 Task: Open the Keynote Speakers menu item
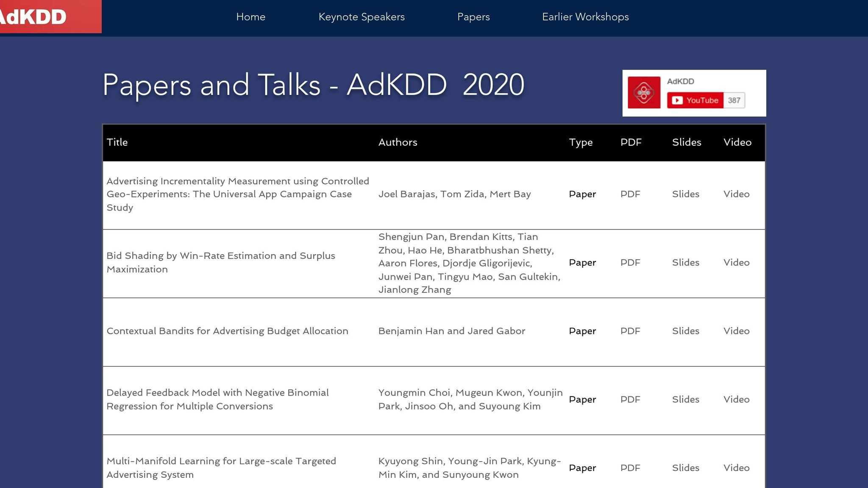[x=362, y=17]
